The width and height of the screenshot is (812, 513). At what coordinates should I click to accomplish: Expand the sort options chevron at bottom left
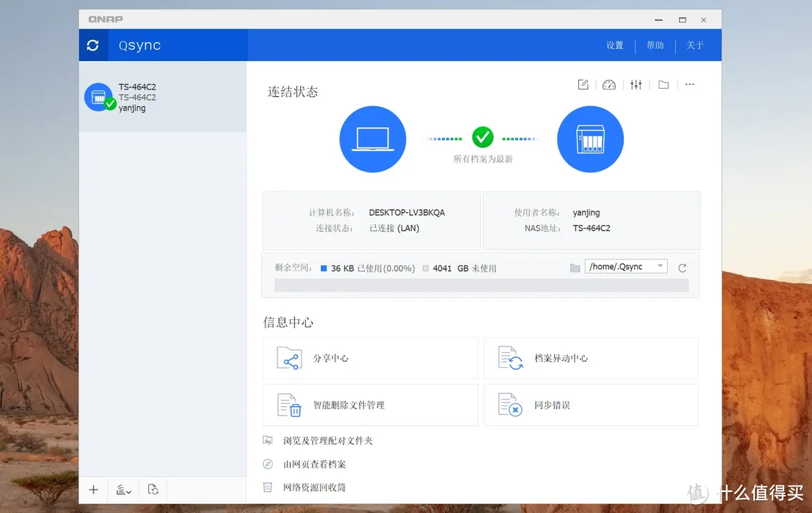coord(123,490)
